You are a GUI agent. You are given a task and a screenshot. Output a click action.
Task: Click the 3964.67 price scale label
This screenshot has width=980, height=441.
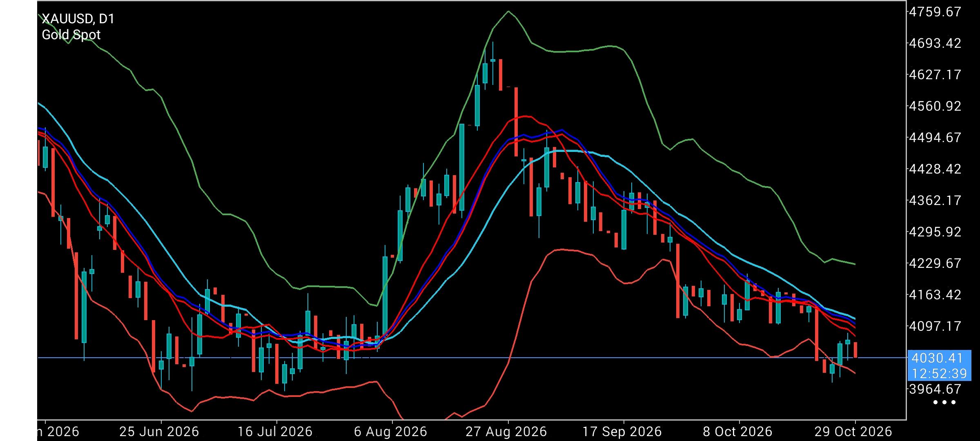[x=935, y=389]
